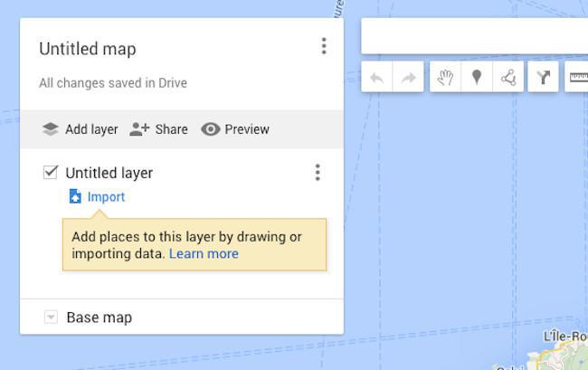Select the Add directions tool
588x370 pixels.
(543, 78)
